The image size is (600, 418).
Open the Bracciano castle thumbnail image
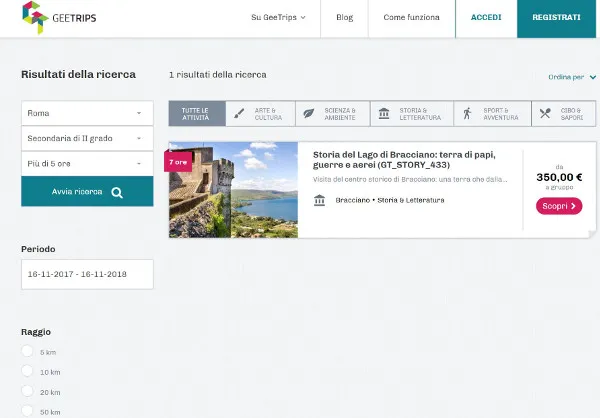[233, 190]
